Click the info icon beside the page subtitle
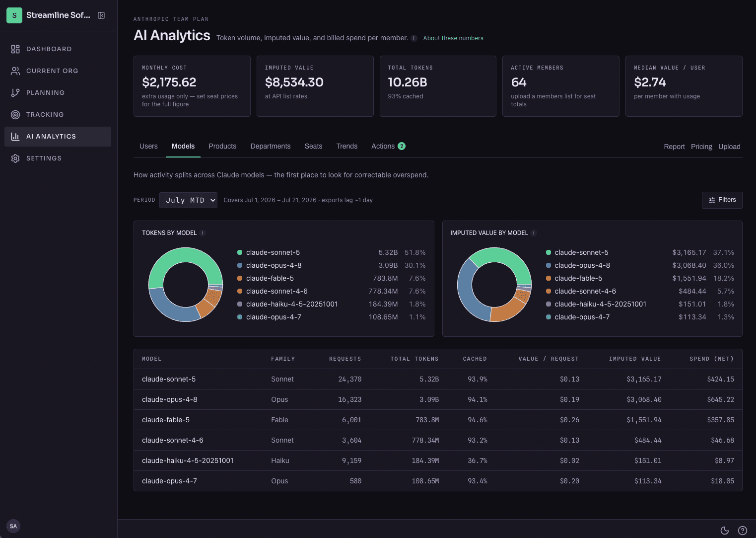 [414, 38]
